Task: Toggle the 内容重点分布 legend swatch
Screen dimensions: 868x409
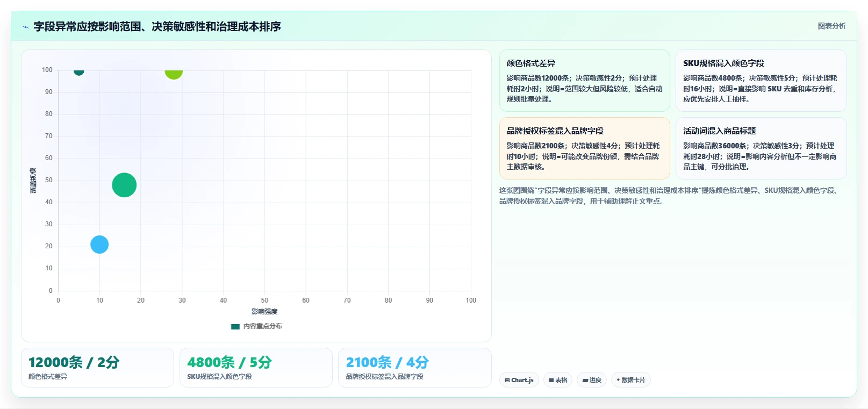Action: coord(235,326)
